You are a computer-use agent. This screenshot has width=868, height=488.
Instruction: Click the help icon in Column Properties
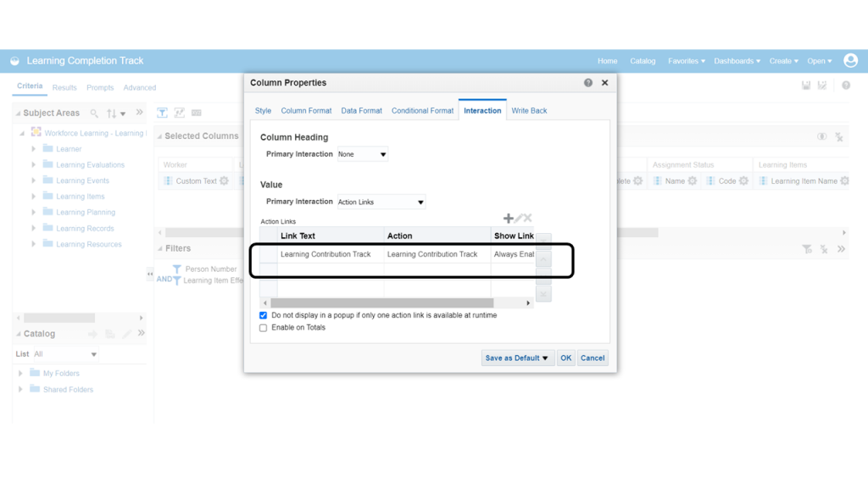(x=588, y=83)
